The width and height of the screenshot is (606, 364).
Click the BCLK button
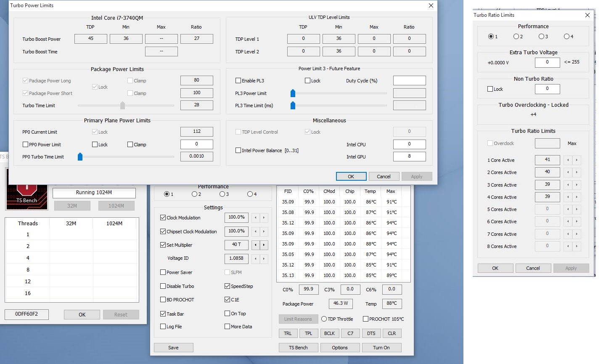330,333
